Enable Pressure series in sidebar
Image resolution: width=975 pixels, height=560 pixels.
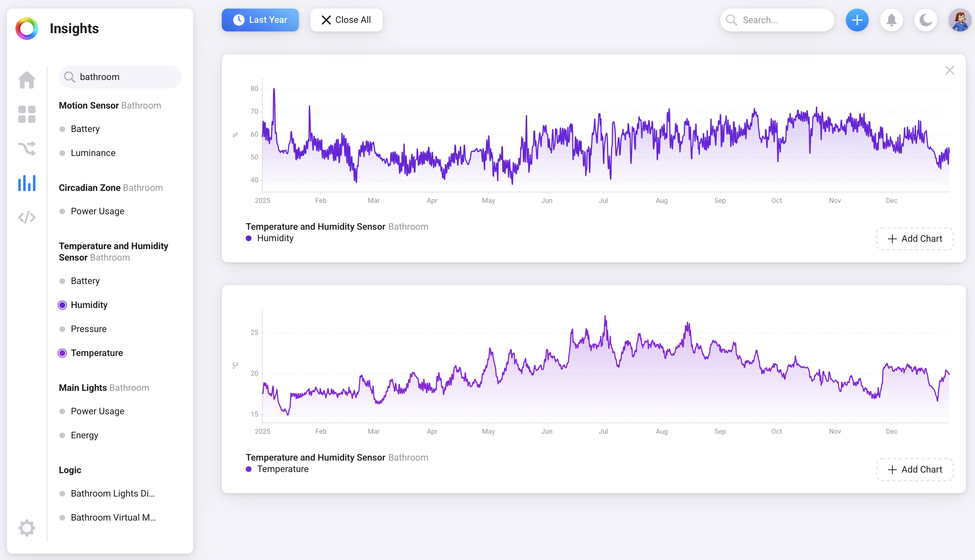click(89, 329)
